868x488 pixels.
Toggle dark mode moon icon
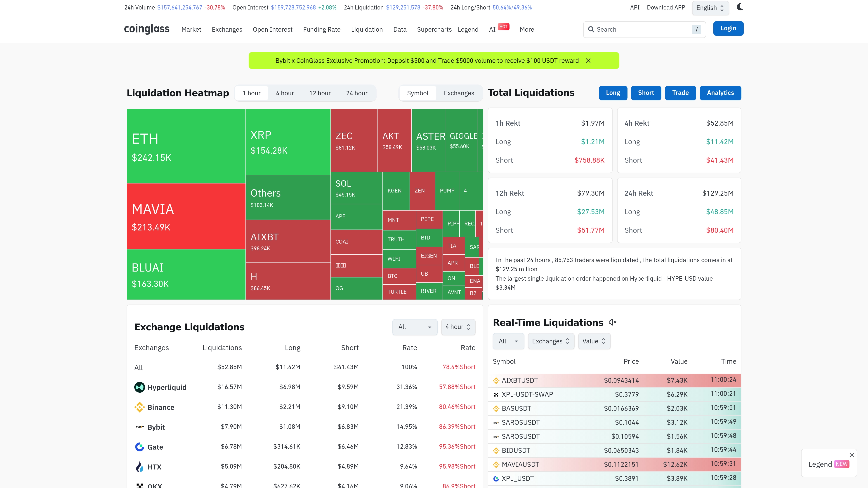tap(740, 7)
